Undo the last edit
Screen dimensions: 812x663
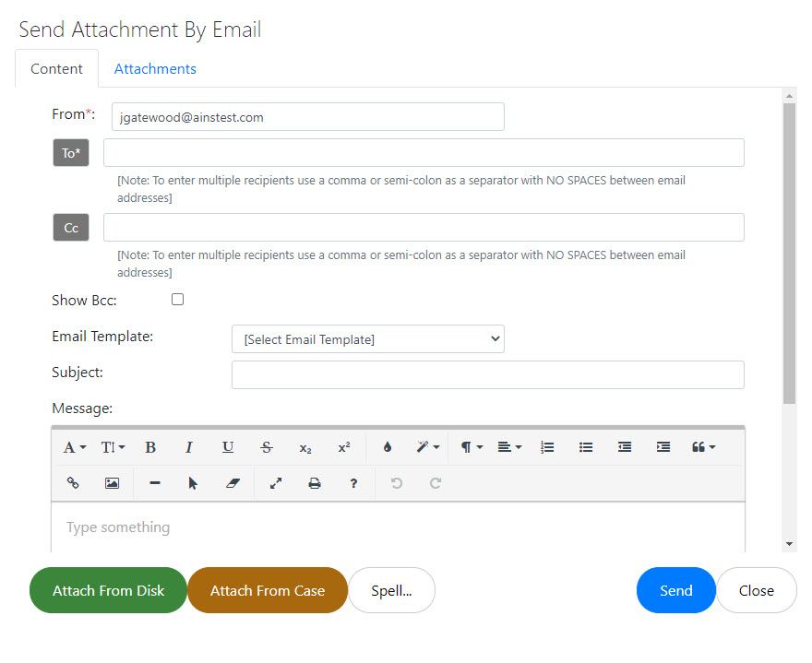[397, 483]
